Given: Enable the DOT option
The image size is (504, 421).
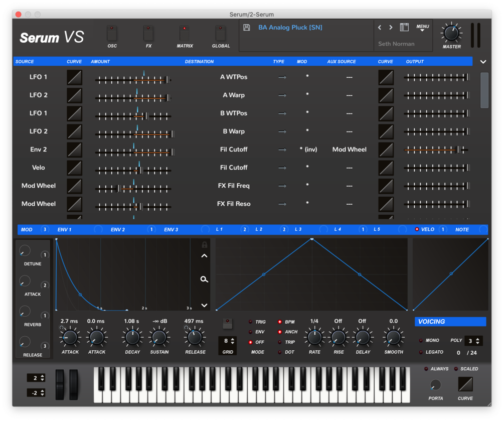Looking at the screenshot, I should click(280, 352).
